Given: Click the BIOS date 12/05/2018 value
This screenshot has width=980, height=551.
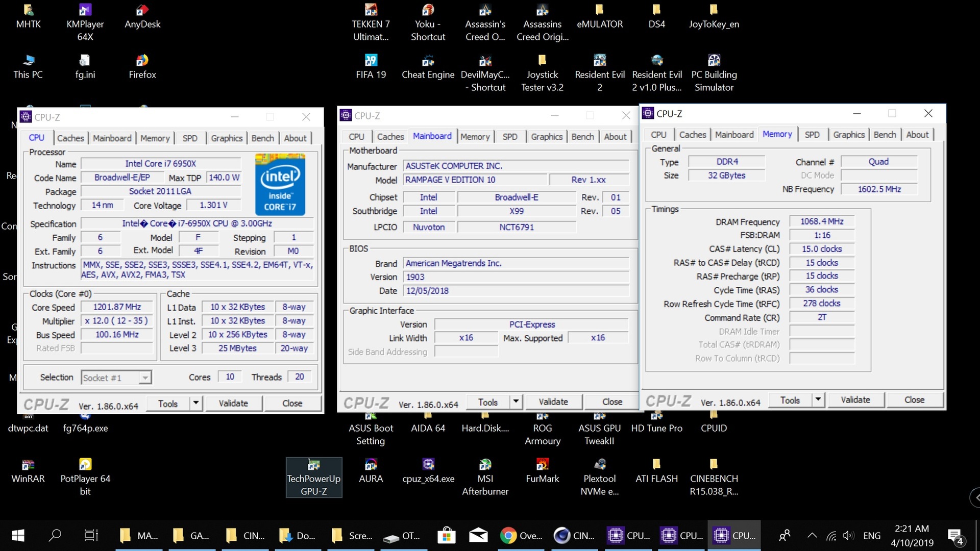Looking at the screenshot, I should (x=516, y=291).
